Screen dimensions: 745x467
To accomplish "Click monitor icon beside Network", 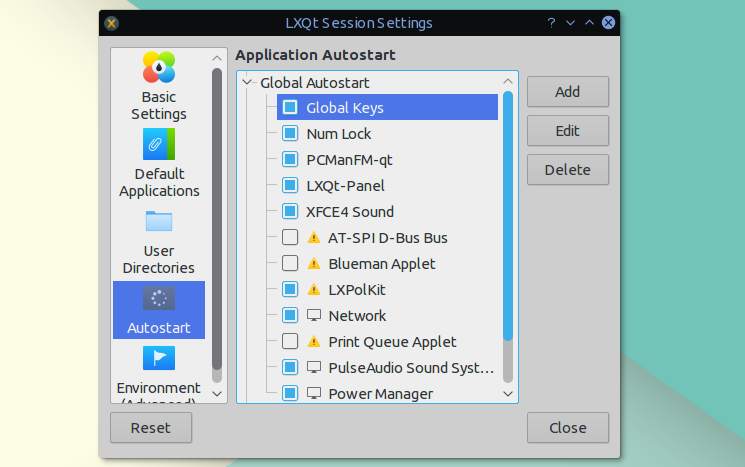I will click(314, 315).
